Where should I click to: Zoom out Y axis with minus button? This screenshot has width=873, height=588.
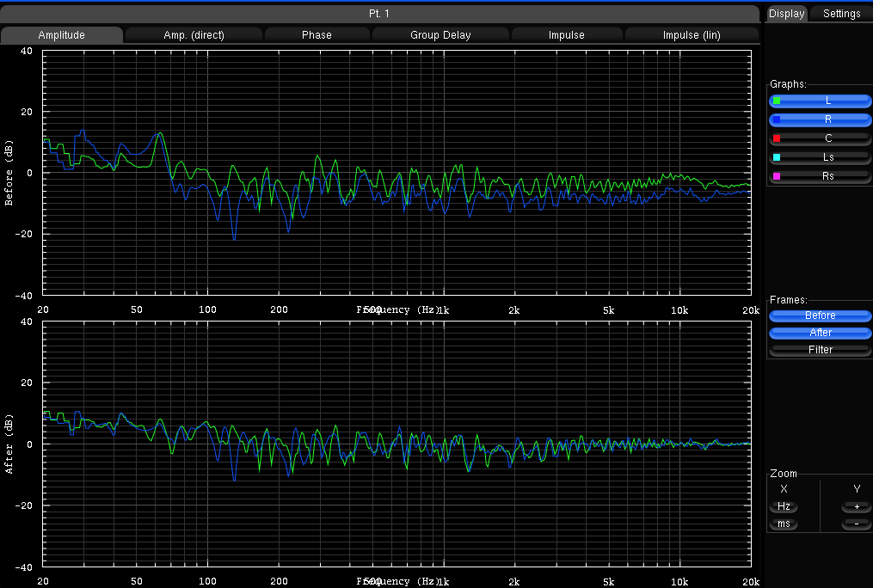click(x=856, y=524)
